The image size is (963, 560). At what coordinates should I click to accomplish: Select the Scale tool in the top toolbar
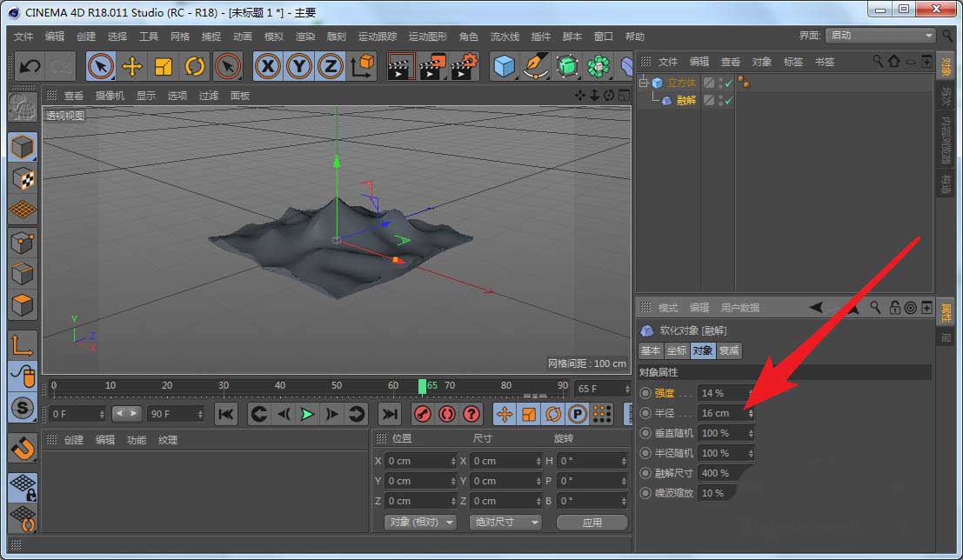[164, 66]
